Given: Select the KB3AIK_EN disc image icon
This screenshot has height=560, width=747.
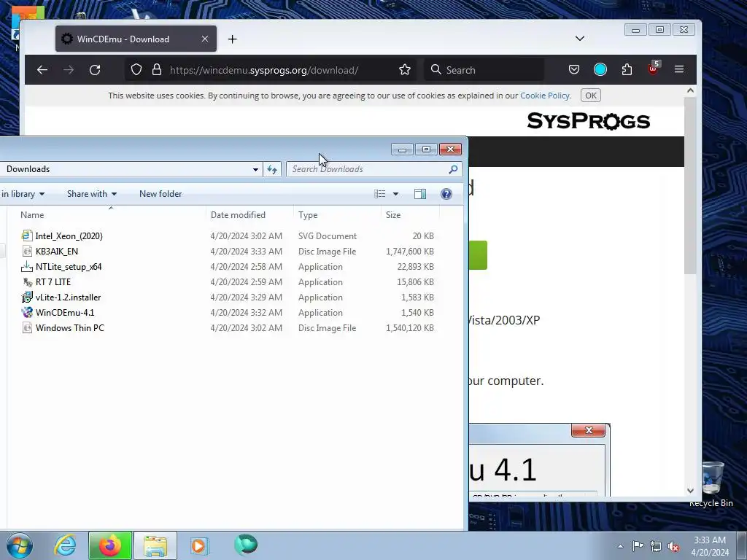Looking at the screenshot, I should pyautogui.click(x=27, y=251).
